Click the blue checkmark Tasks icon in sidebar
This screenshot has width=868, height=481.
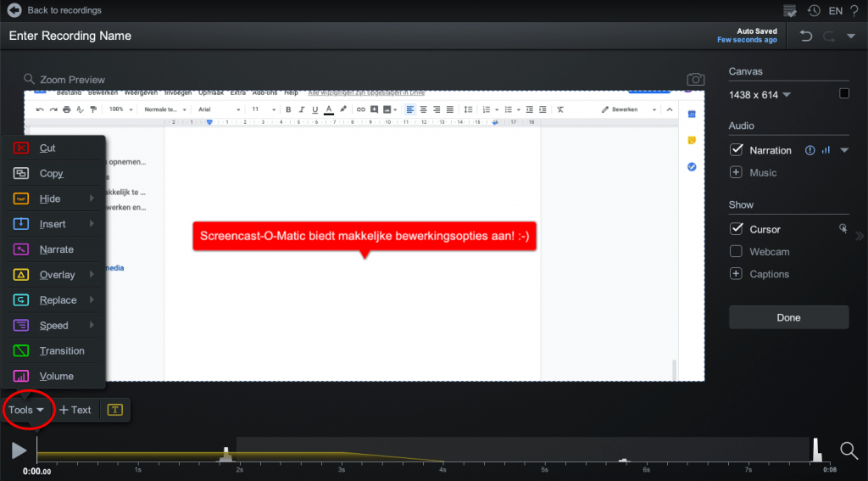point(692,167)
